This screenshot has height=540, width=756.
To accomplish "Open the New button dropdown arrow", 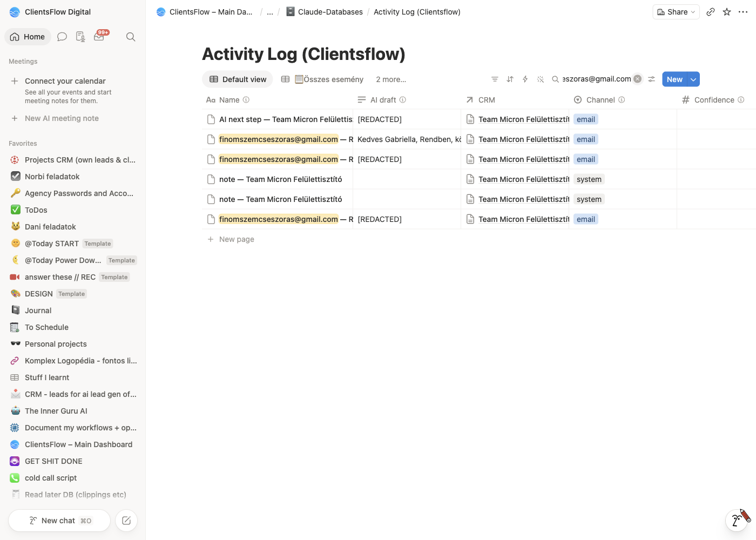I will (693, 79).
